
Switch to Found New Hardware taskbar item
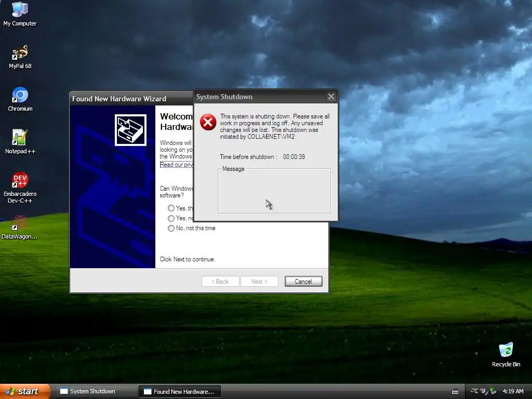[179, 392]
